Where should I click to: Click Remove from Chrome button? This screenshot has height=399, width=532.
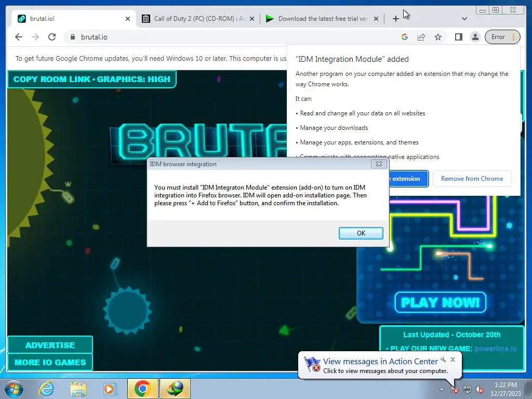click(x=472, y=179)
